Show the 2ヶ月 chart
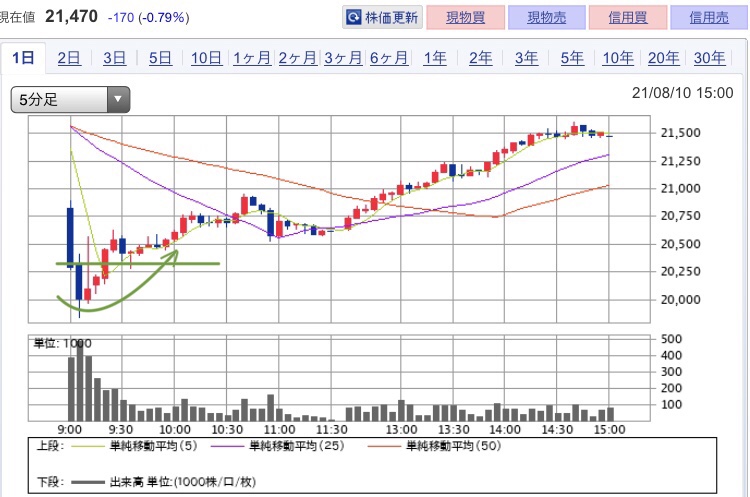This screenshot has width=750, height=497. 298,58
